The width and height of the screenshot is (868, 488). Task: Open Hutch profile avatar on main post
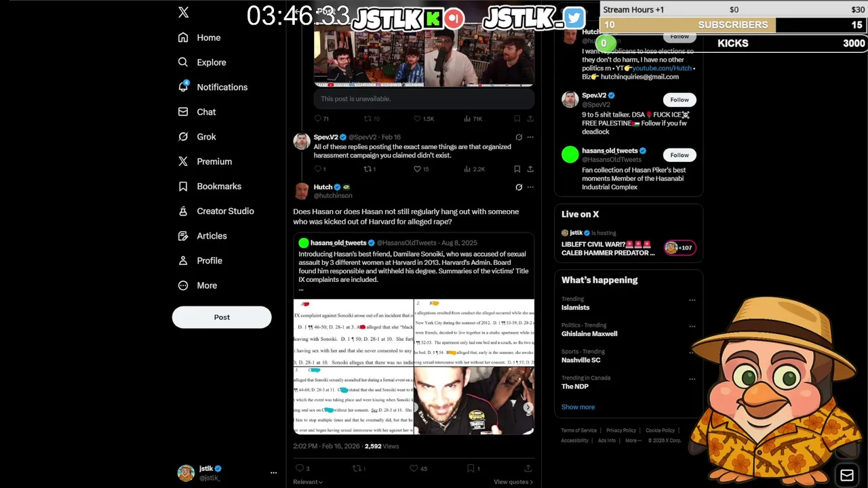tap(302, 191)
